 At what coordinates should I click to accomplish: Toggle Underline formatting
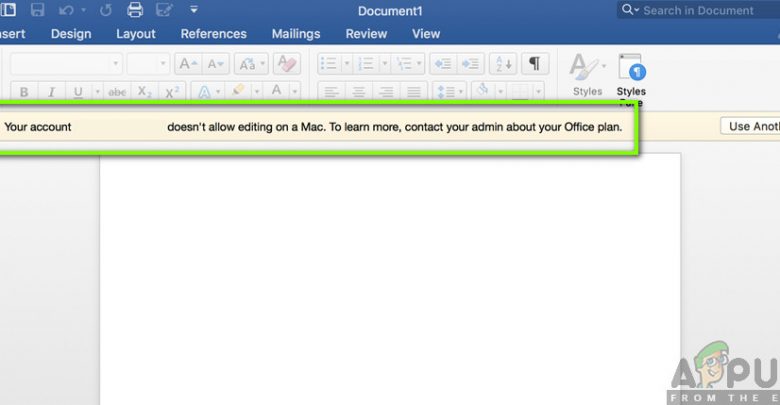[x=78, y=92]
